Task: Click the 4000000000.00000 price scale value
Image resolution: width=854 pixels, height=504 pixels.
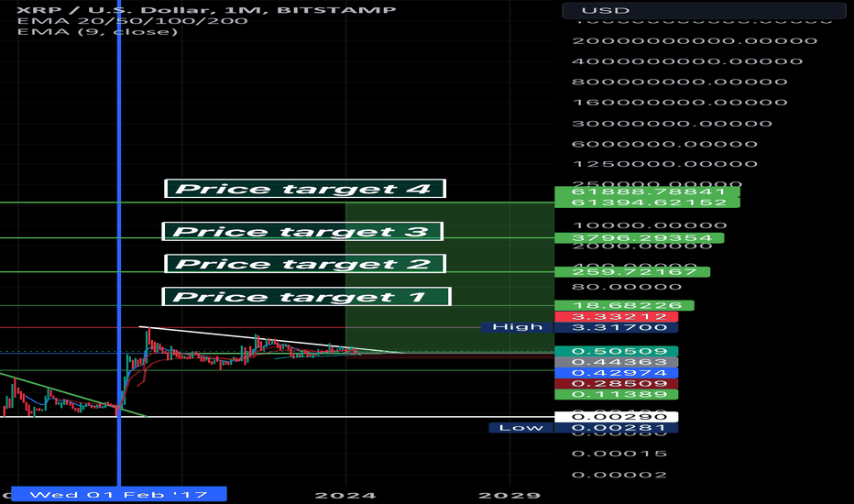Action: pyautogui.click(x=687, y=61)
